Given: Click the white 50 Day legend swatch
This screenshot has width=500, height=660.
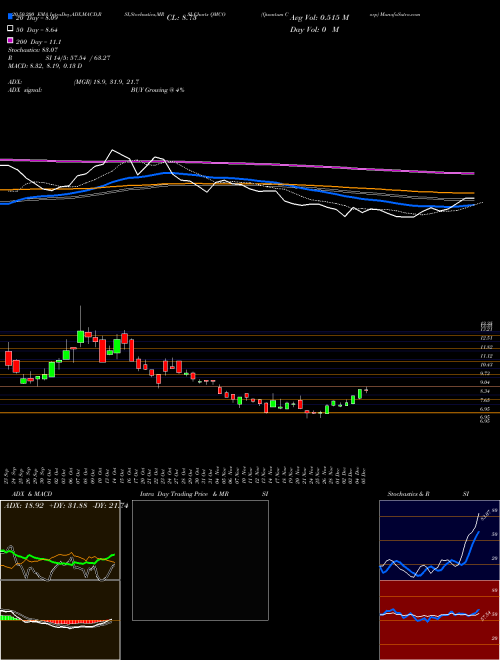Looking at the screenshot, I should [10, 29].
